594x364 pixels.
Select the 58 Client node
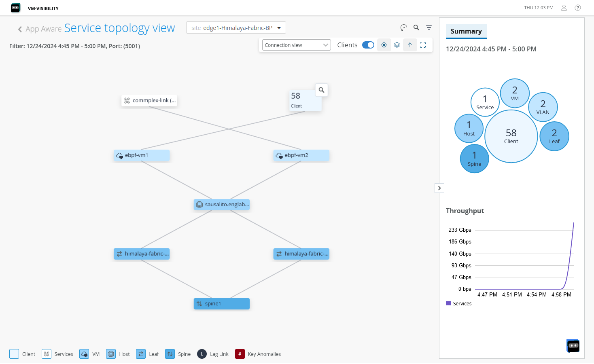point(305,100)
